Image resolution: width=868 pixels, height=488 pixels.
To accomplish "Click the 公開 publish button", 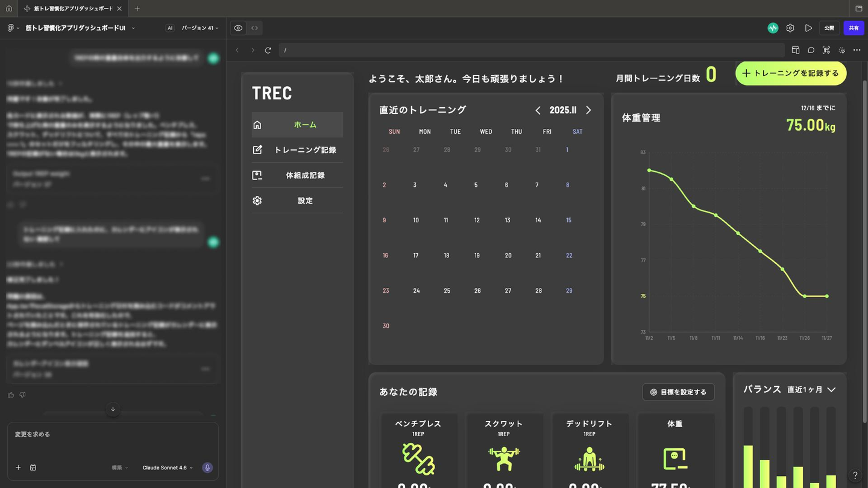I will coord(829,28).
